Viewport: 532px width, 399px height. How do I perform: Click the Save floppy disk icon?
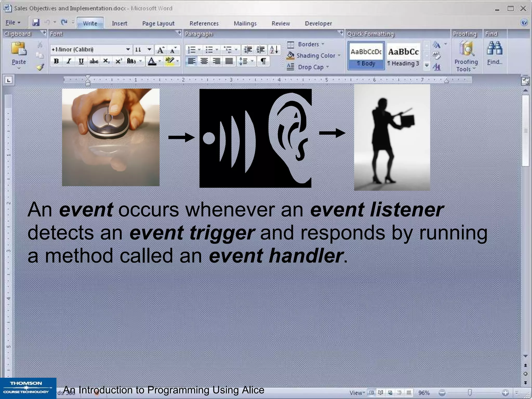click(x=36, y=23)
